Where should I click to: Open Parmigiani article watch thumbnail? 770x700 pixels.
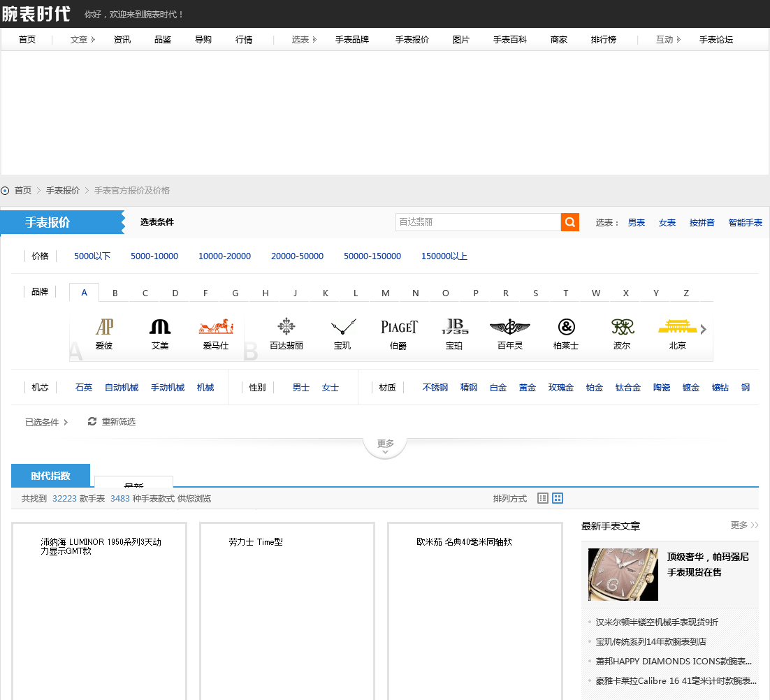623,574
